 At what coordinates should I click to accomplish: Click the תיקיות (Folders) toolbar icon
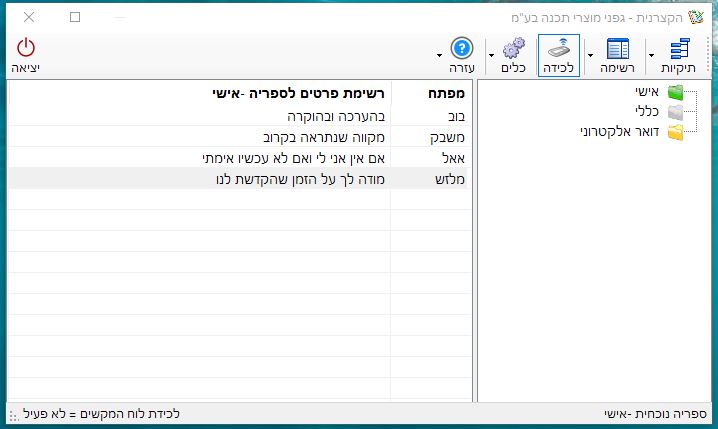[x=680, y=50]
